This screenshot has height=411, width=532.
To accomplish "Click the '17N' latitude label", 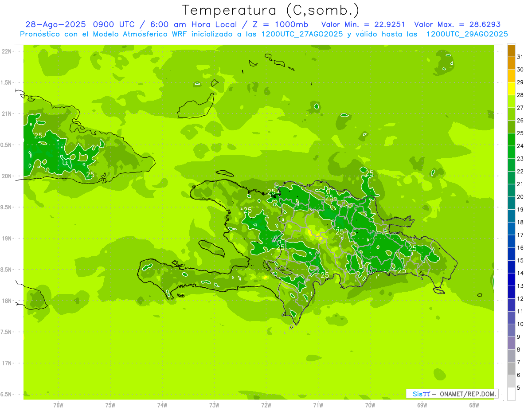I will 8,363.
